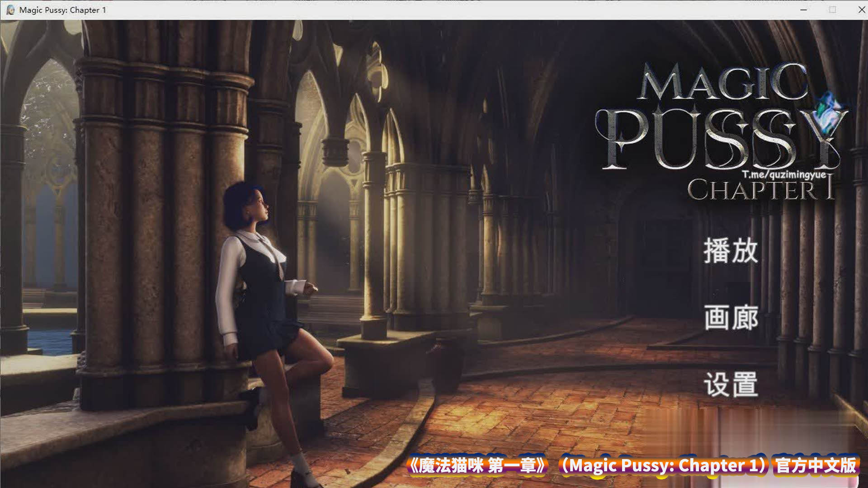The width and height of the screenshot is (868, 488).
Task: Click the T.me/quzimingyue watermark link
Action: [783, 175]
